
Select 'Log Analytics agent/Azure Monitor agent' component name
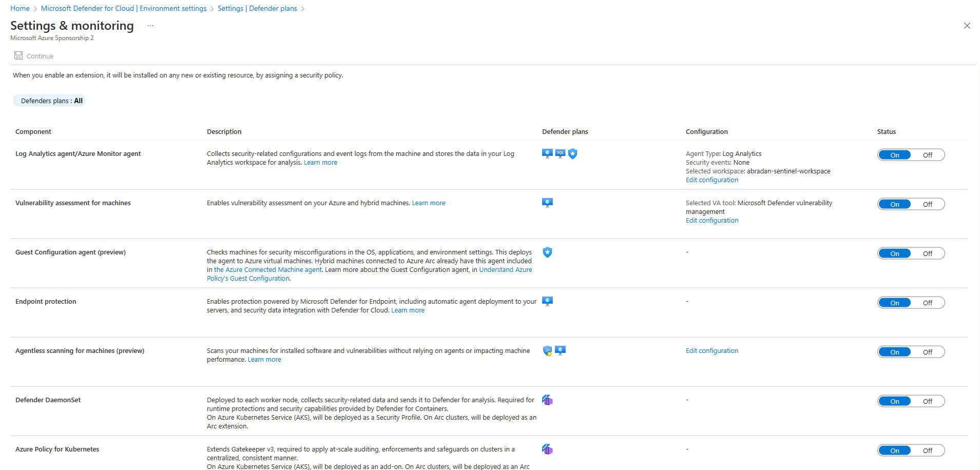78,153
